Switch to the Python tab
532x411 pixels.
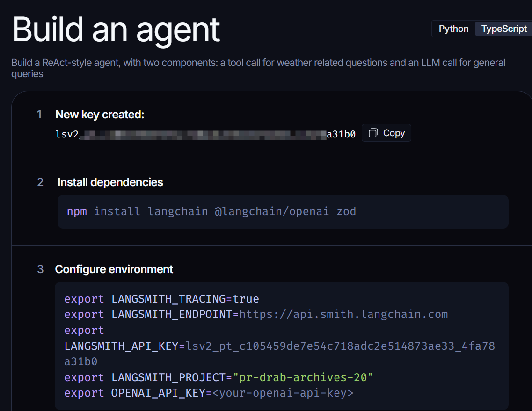coord(453,29)
